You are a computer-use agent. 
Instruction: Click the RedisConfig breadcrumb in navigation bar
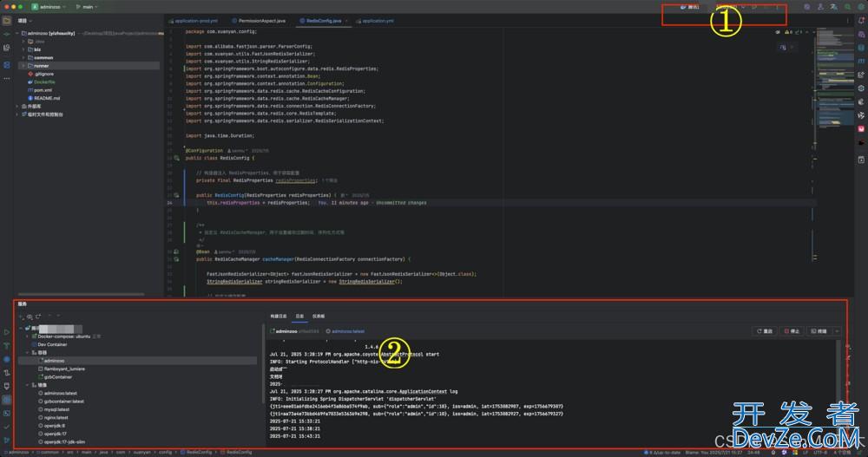(196, 453)
